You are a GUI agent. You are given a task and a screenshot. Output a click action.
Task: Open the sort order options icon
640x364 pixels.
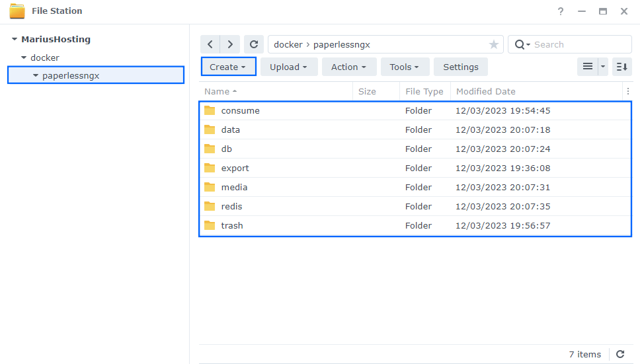click(x=622, y=67)
